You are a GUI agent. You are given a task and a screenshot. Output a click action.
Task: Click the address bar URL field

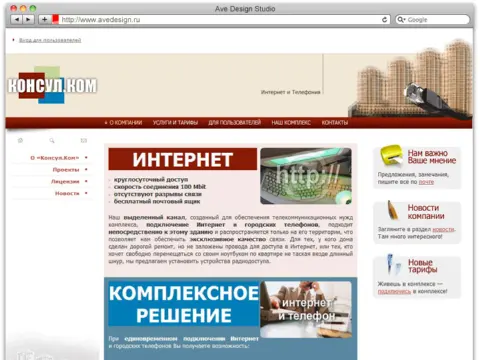(220, 20)
